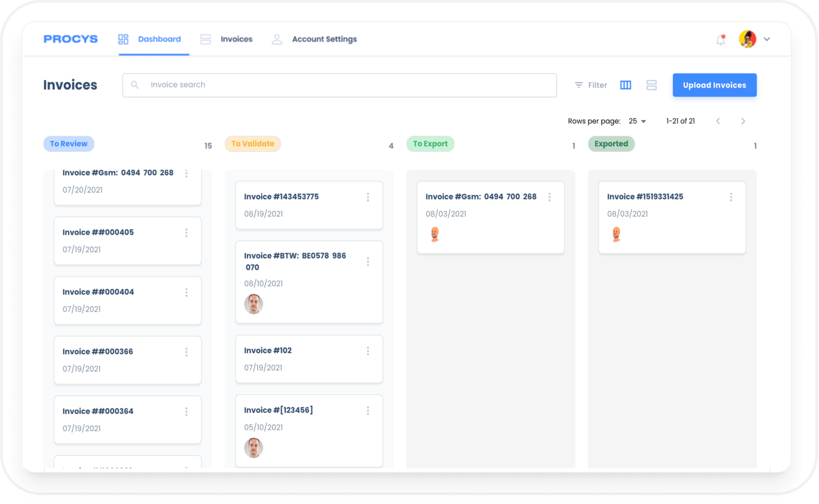Switch to the Invoices tab

[x=236, y=39]
